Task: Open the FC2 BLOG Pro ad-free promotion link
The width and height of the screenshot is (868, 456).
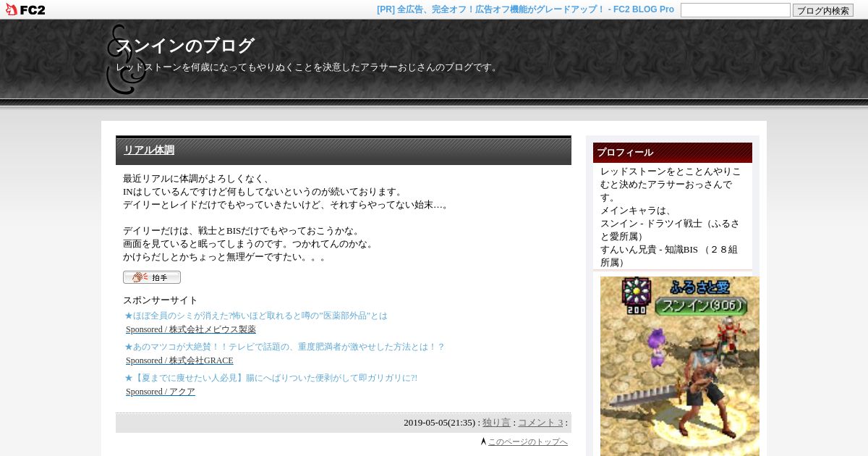Action: (x=525, y=9)
